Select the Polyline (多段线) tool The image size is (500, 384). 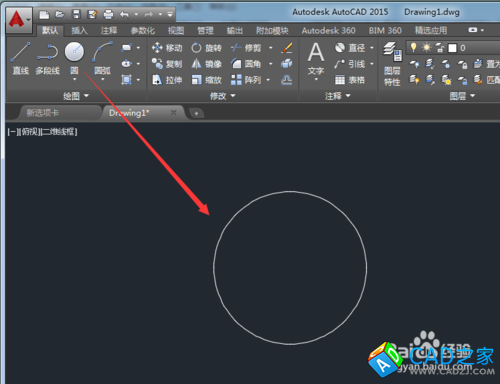point(47,58)
